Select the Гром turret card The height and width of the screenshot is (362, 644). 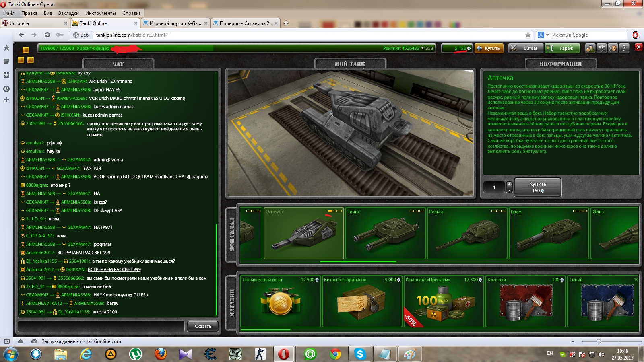click(x=549, y=233)
